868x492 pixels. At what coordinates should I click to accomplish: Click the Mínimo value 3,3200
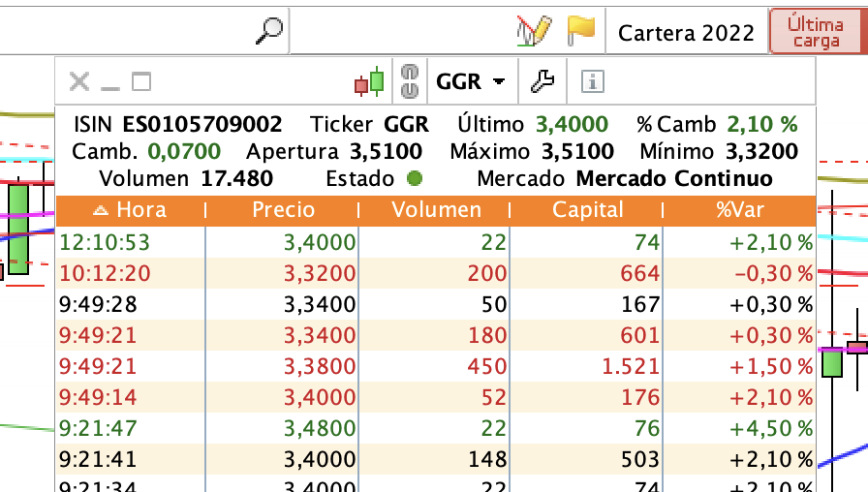pos(761,152)
